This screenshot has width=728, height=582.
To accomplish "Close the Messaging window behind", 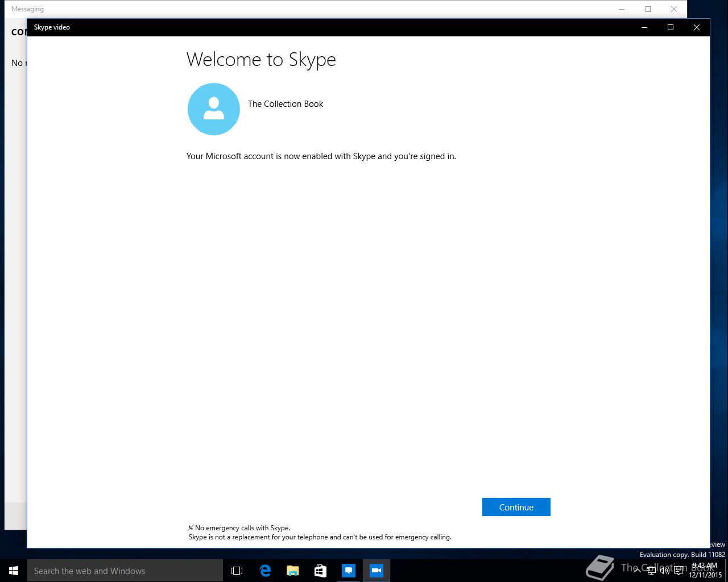I will coord(674,9).
